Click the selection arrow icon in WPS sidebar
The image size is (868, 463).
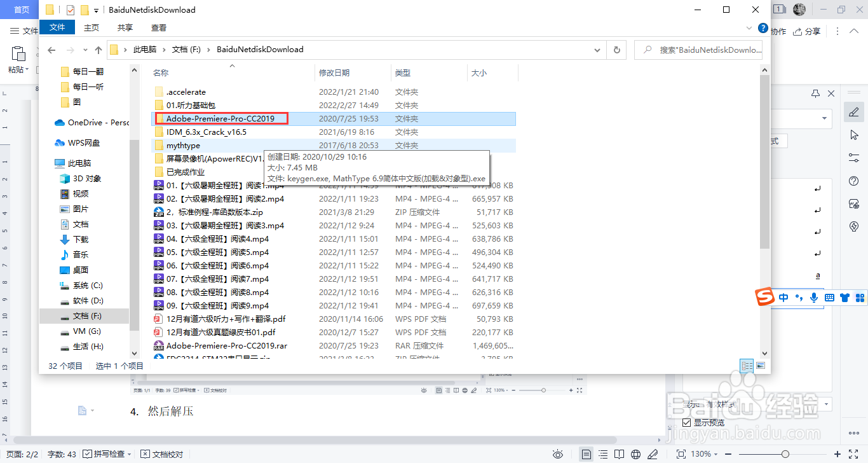tap(854, 135)
